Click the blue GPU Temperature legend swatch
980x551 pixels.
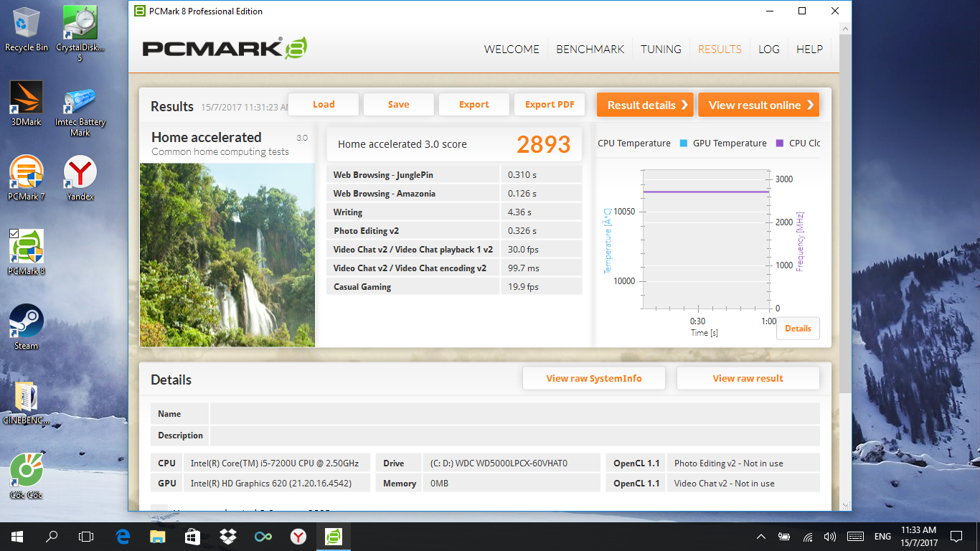(x=683, y=143)
